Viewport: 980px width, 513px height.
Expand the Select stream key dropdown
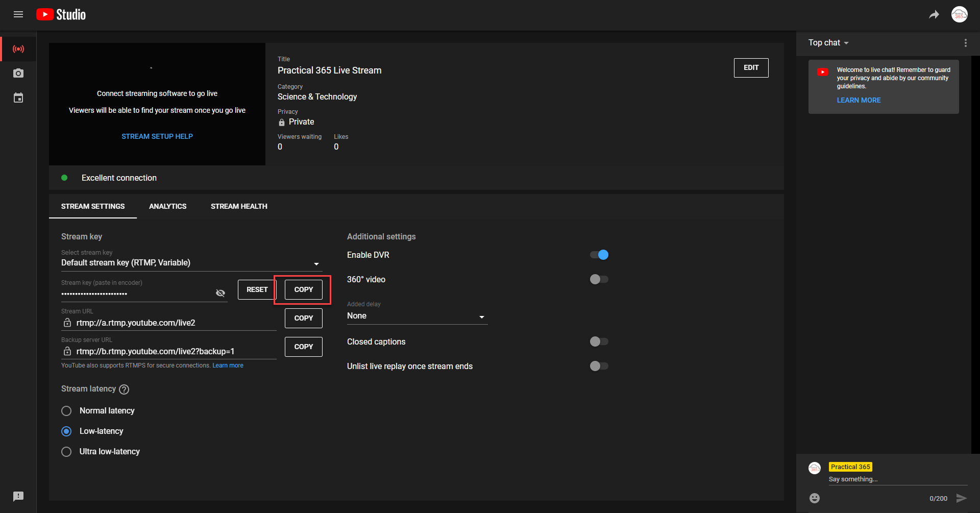click(316, 263)
